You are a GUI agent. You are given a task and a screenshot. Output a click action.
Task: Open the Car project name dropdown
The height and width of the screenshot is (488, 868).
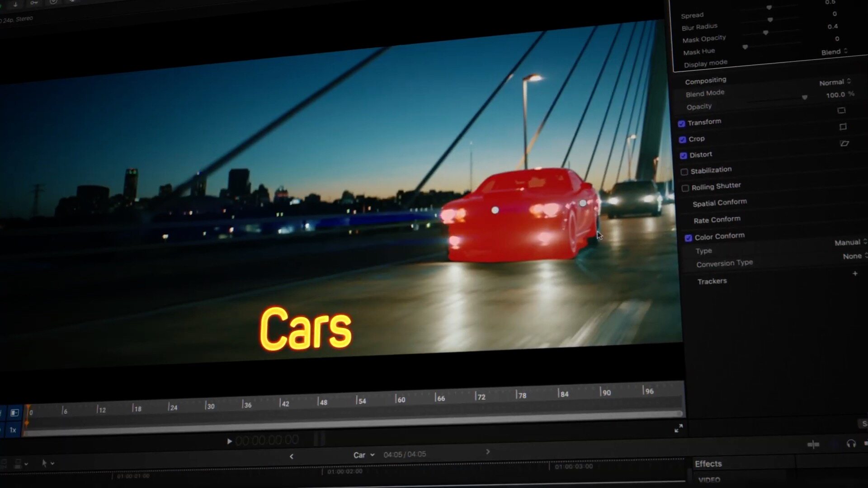coord(364,455)
